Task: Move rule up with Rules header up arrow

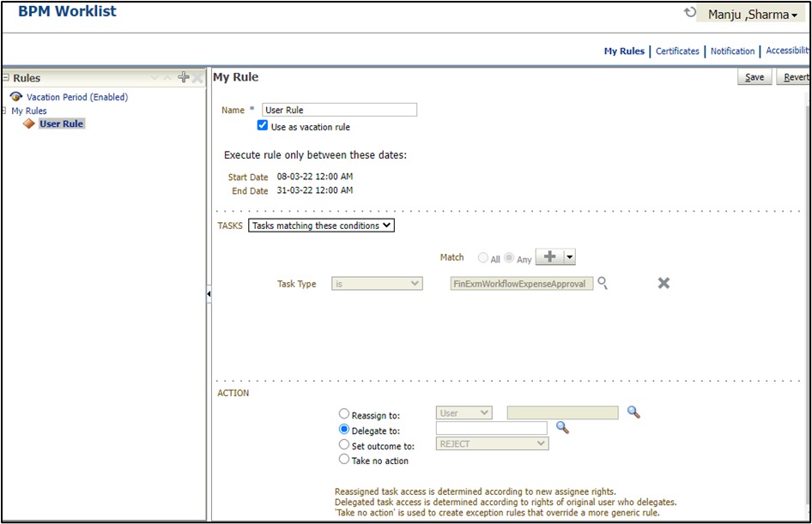Action: point(167,78)
